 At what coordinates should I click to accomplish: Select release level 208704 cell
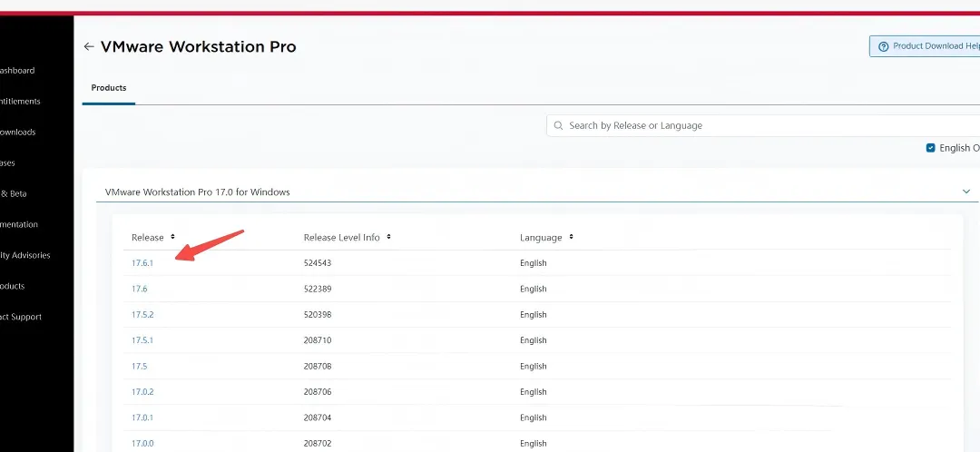tap(318, 418)
